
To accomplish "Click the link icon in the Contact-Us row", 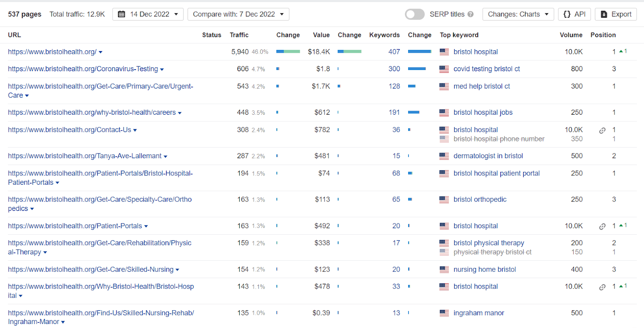I will point(602,130).
